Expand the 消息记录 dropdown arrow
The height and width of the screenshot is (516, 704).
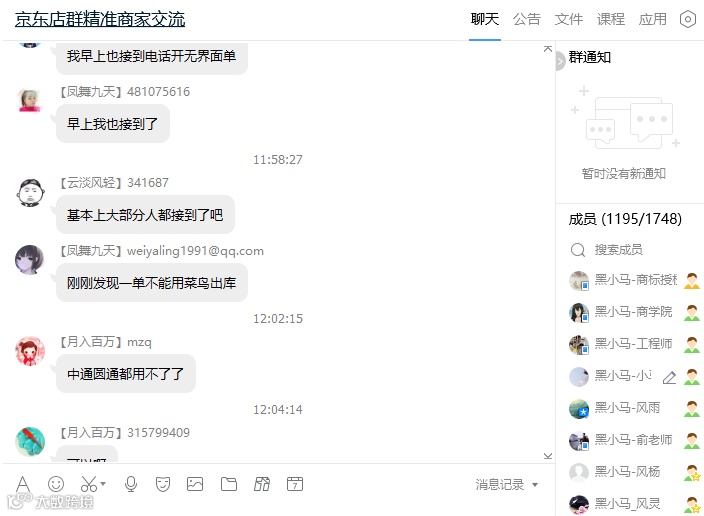coord(535,485)
